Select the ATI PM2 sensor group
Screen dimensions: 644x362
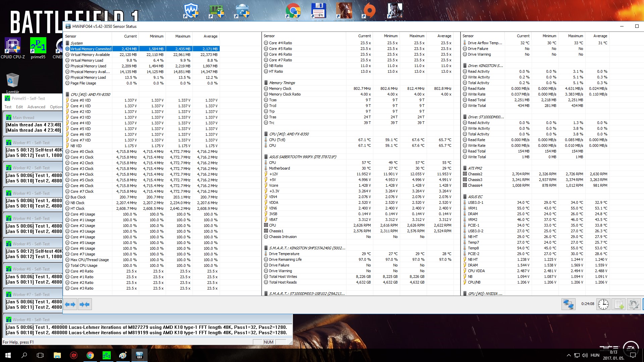coord(475,168)
